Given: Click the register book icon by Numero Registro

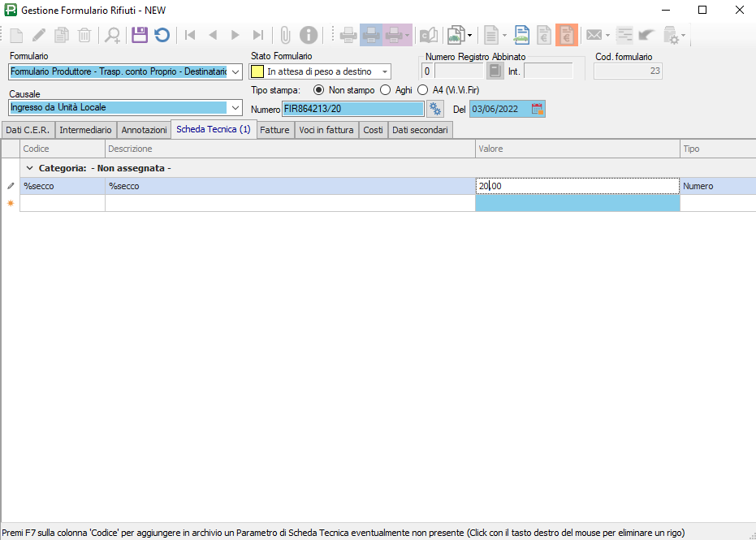Looking at the screenshot, I should click(495, 71).
